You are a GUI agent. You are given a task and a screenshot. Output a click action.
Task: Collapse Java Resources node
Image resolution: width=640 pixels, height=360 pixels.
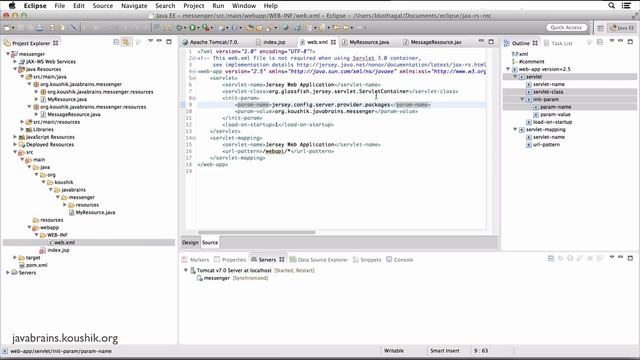coord(15,69)
